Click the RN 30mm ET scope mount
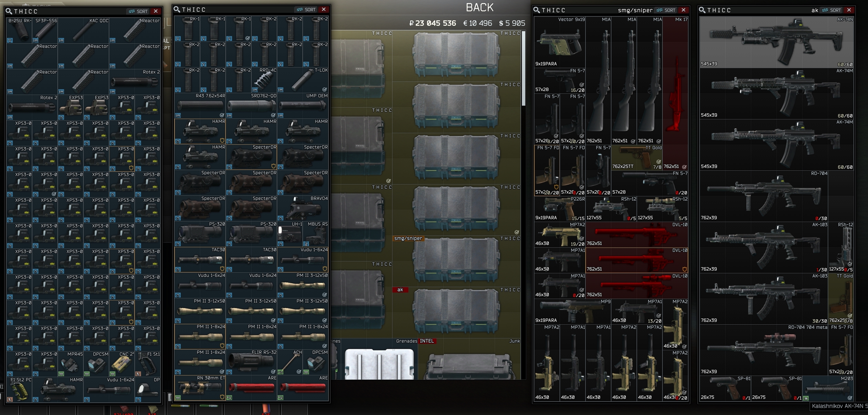 tap(200, 388)
